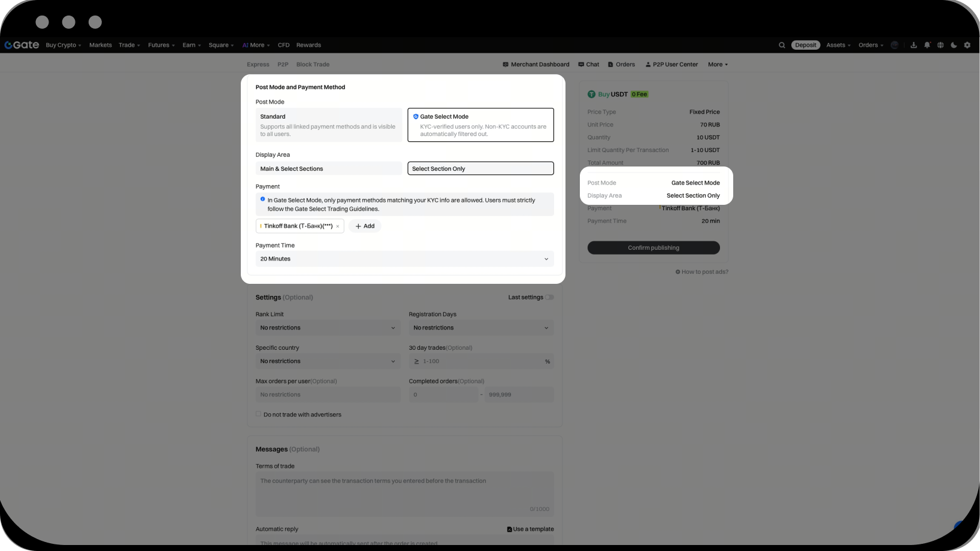The height and width of the screenshot is (551, 980).
Task: Click the P2P User Center person icon
Action: pos(648,65)
